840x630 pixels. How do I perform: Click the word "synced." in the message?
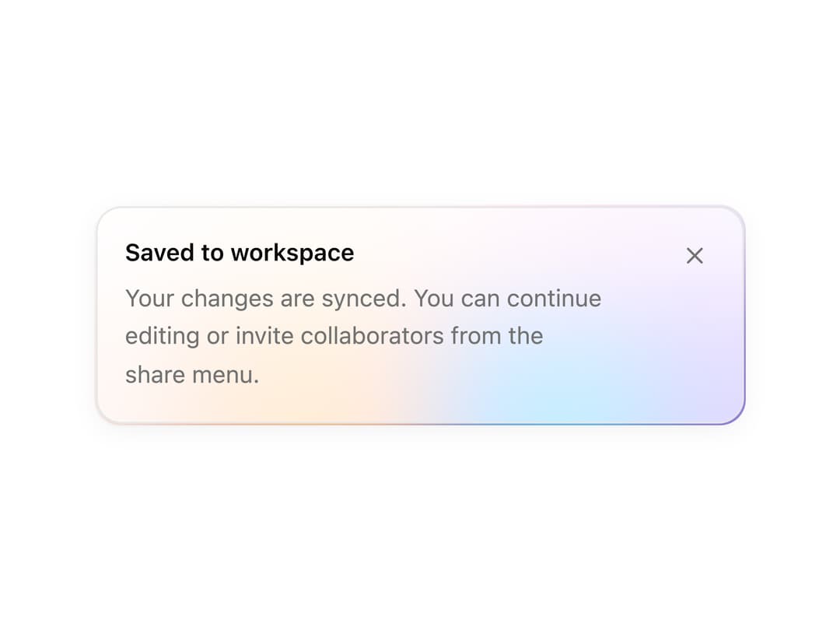tap(364, 299)
